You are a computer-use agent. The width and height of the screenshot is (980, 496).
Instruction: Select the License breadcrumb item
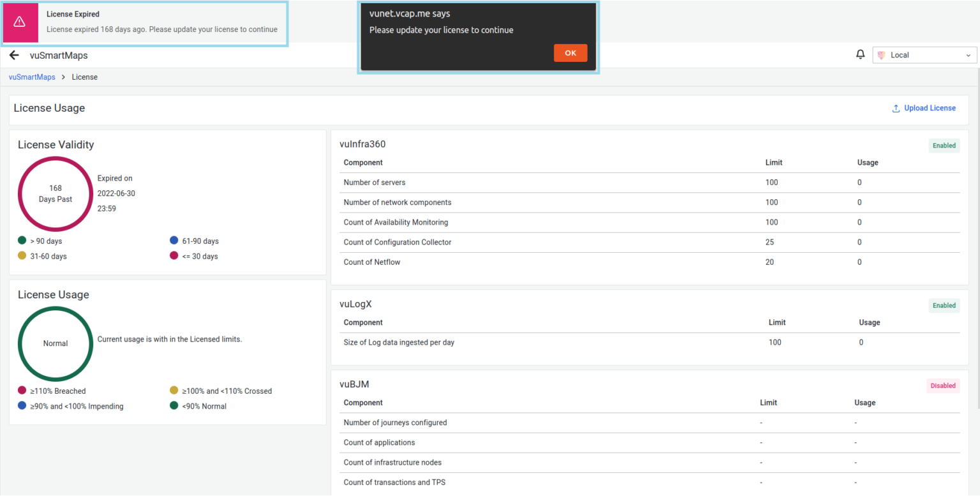click(x=84, y=77)
